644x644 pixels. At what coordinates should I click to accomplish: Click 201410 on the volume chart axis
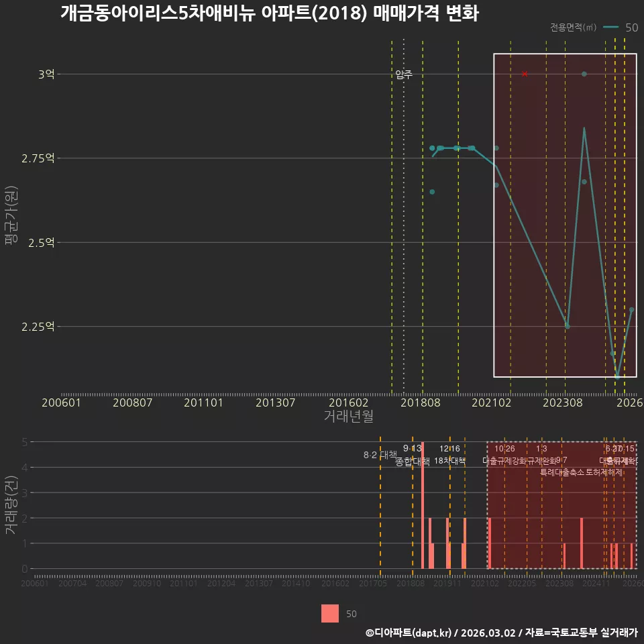(x=296, y=583)
